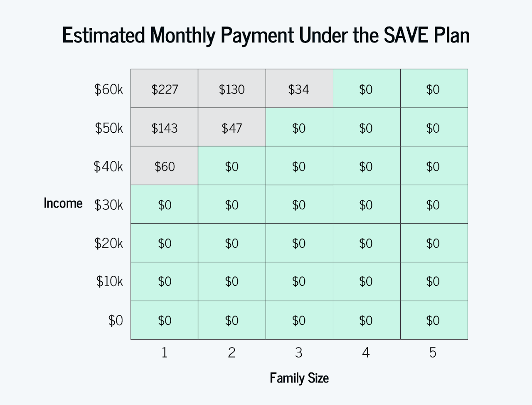
Task: Click the chart title text
Action: point(266,35)
